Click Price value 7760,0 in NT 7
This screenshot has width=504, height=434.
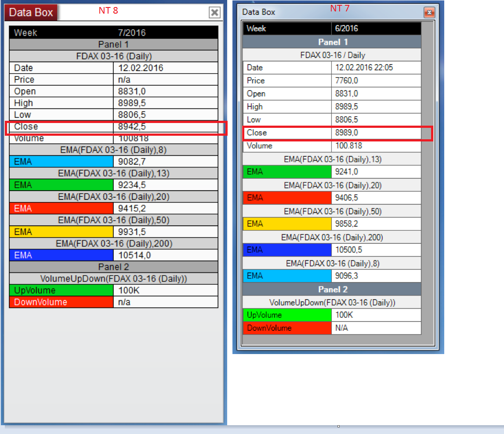click(376, 81)
